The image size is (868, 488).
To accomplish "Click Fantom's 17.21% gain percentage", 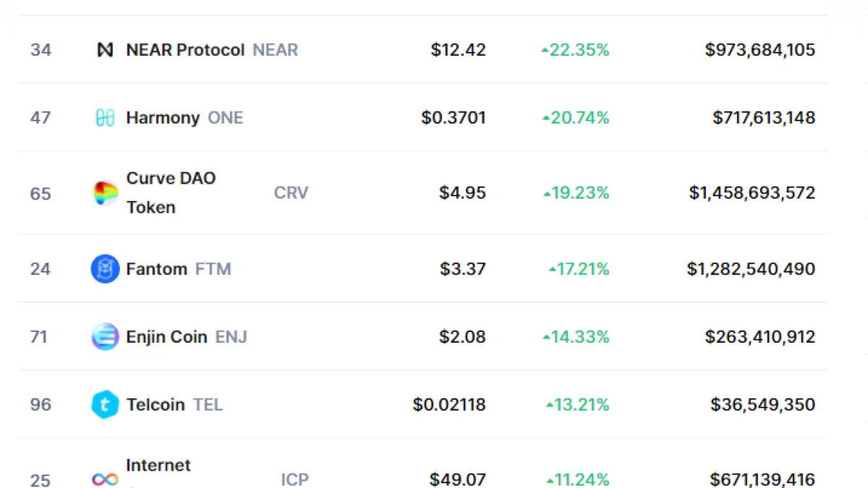I will pyautogui.click(x=579, y=269).
